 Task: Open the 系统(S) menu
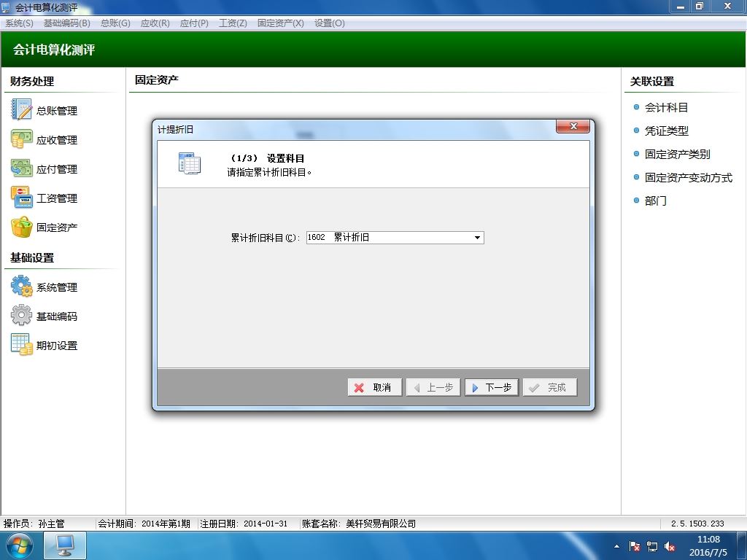pyautogui.click(x=19, y=23)
